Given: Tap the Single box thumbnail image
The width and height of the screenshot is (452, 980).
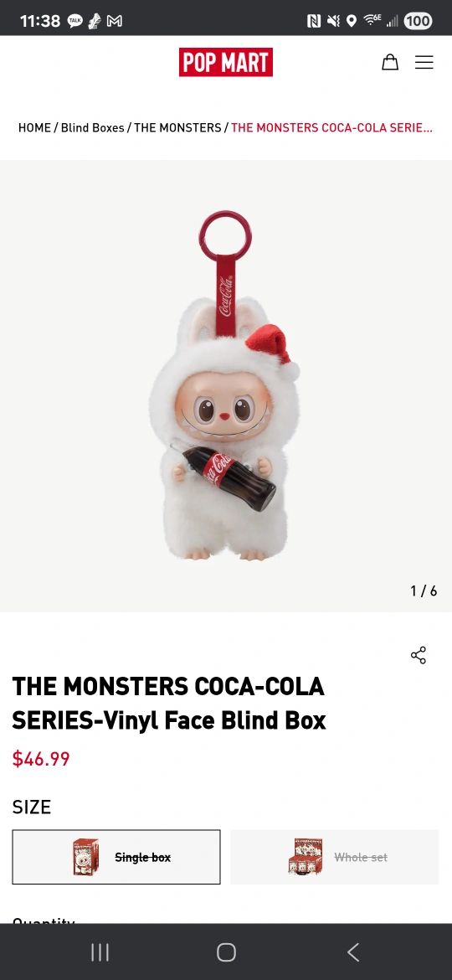Looking at the screenshot, I should (x=86, y=857).
